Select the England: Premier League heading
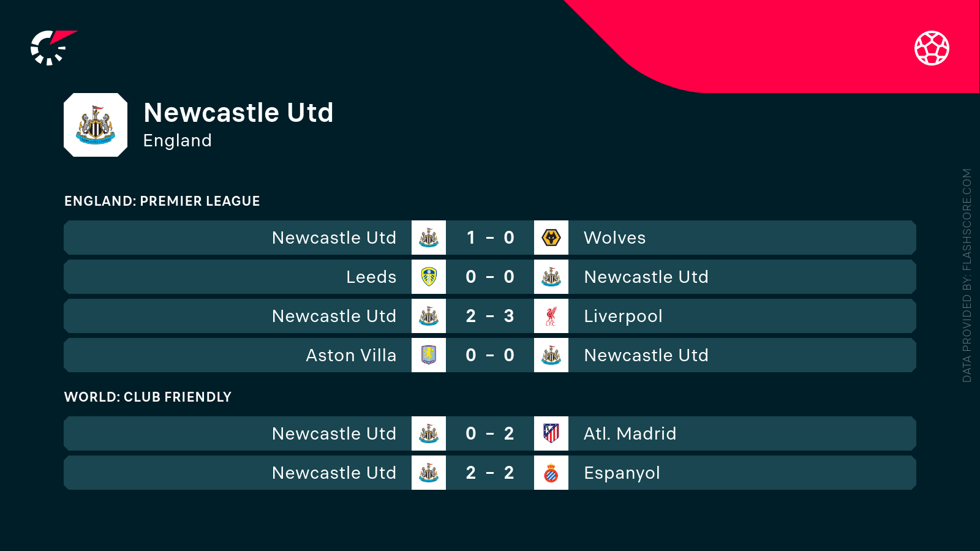Viewport: 980px width, 551px height. point(162,201)
